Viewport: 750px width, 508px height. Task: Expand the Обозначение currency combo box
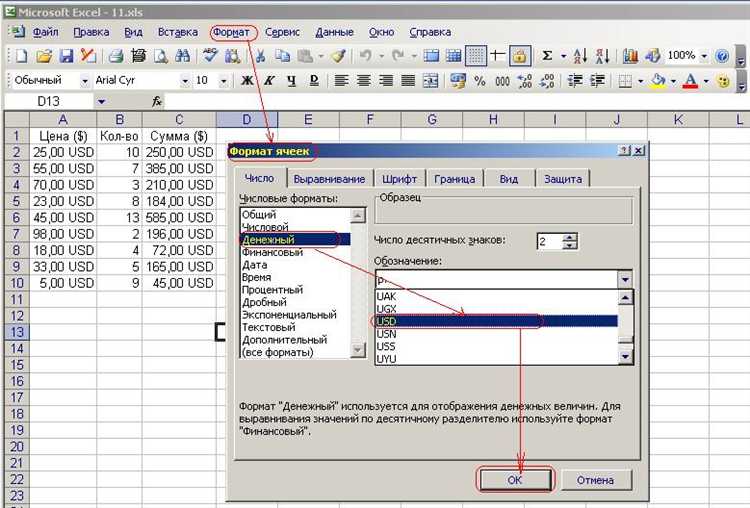tap(625, 279)
